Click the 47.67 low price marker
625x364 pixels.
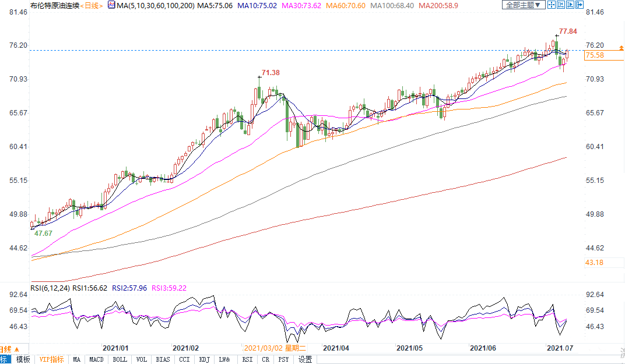tap(43, 233)
